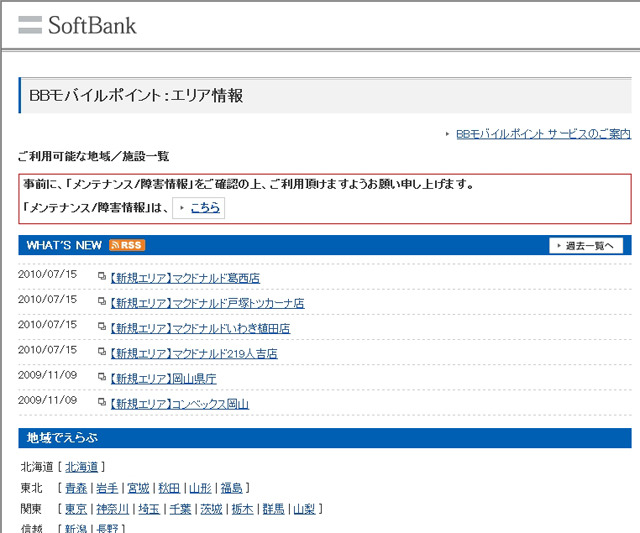Open 【新規エリア】マクドナルド219人吉店 link

194,353
